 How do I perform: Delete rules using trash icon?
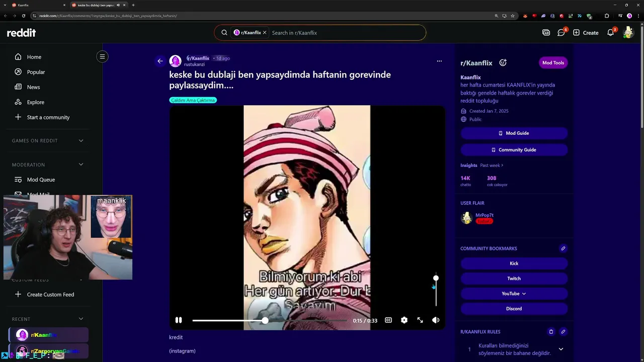(551, 332)
